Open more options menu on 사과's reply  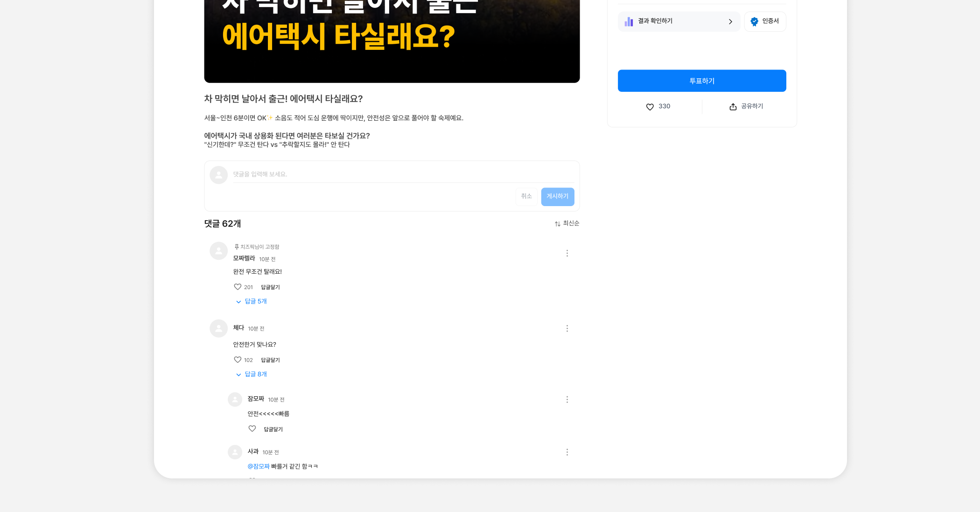[567, 452]
